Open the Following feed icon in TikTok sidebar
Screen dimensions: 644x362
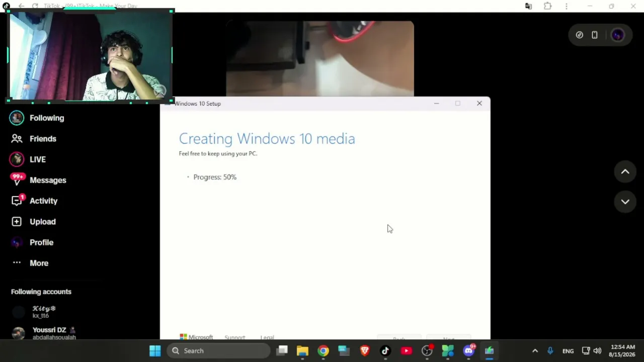point(17,118)
